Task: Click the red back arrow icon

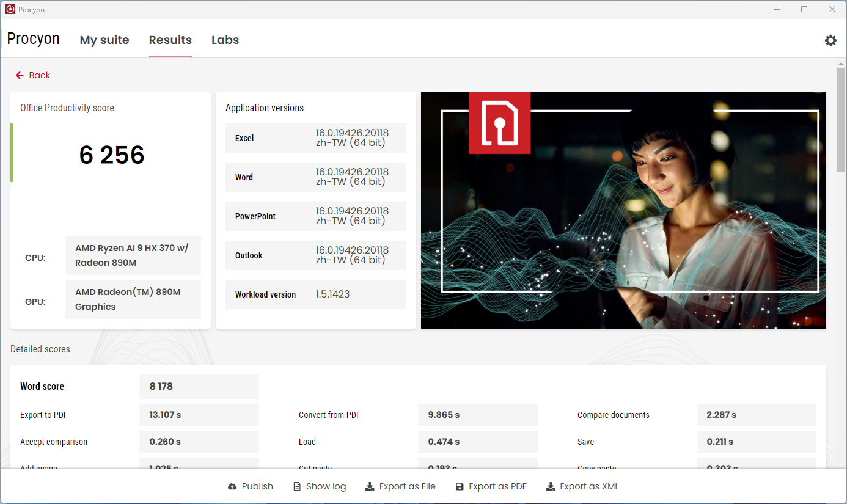Action: 20,75
